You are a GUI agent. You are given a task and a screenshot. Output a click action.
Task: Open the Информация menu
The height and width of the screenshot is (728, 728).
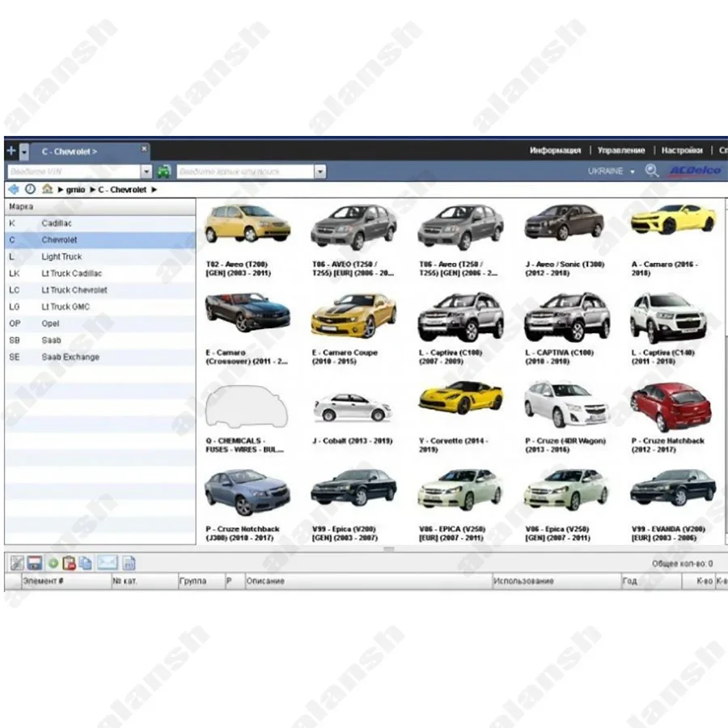point(555,150)
